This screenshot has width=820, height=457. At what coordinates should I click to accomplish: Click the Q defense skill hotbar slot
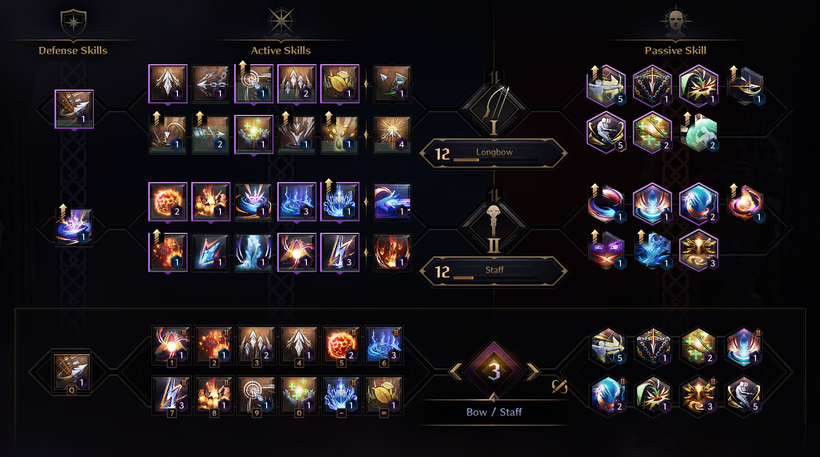[x=71, y=372]
